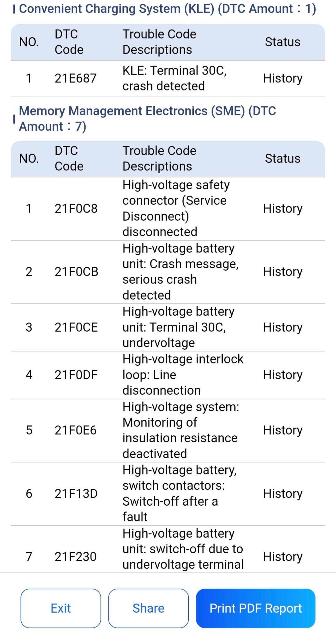Click Status column header in SME table

click(283, 158)
